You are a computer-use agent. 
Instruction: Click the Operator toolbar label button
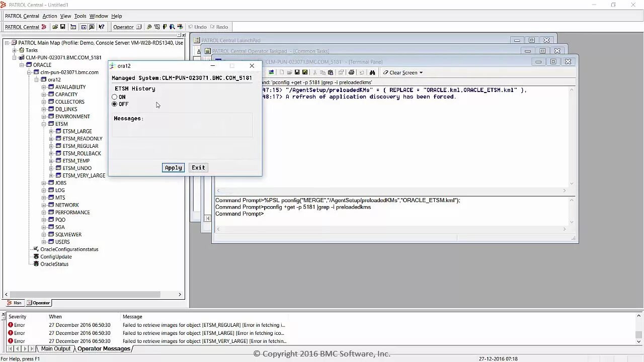(x=123, y=27)
